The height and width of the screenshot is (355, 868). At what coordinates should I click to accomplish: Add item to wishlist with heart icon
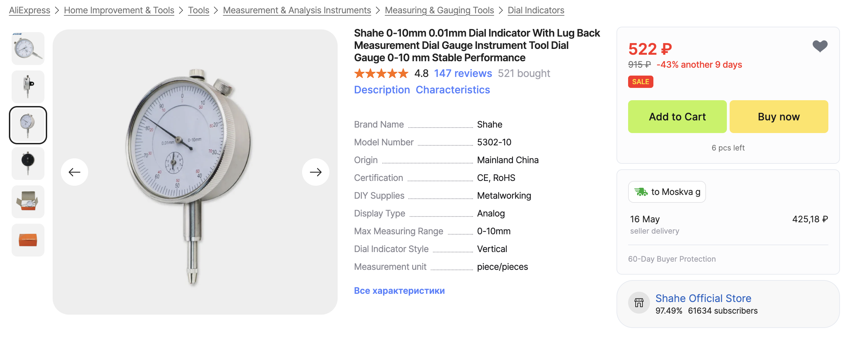tap(820, 46)
